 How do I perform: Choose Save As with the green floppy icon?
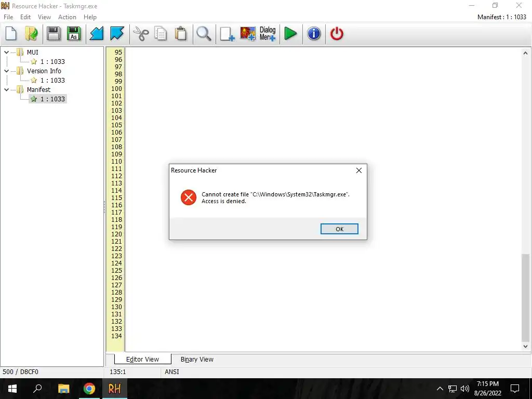(x=74, y=34)
